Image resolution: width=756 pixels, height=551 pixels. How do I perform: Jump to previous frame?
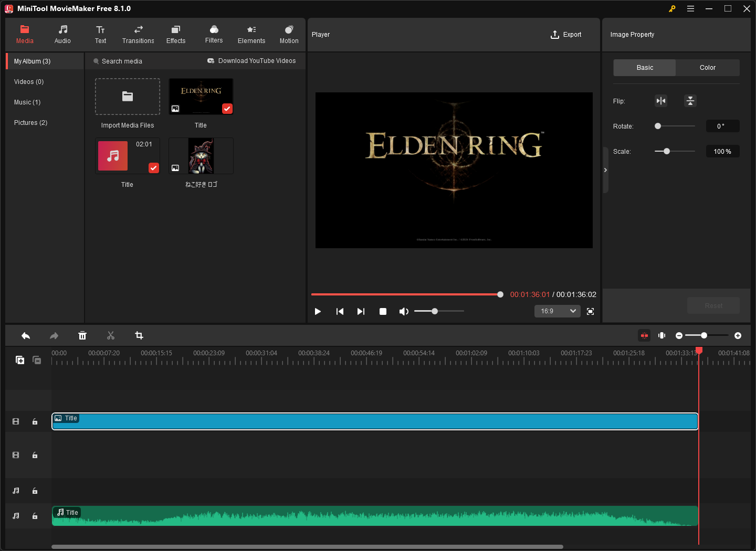point(340,311)
